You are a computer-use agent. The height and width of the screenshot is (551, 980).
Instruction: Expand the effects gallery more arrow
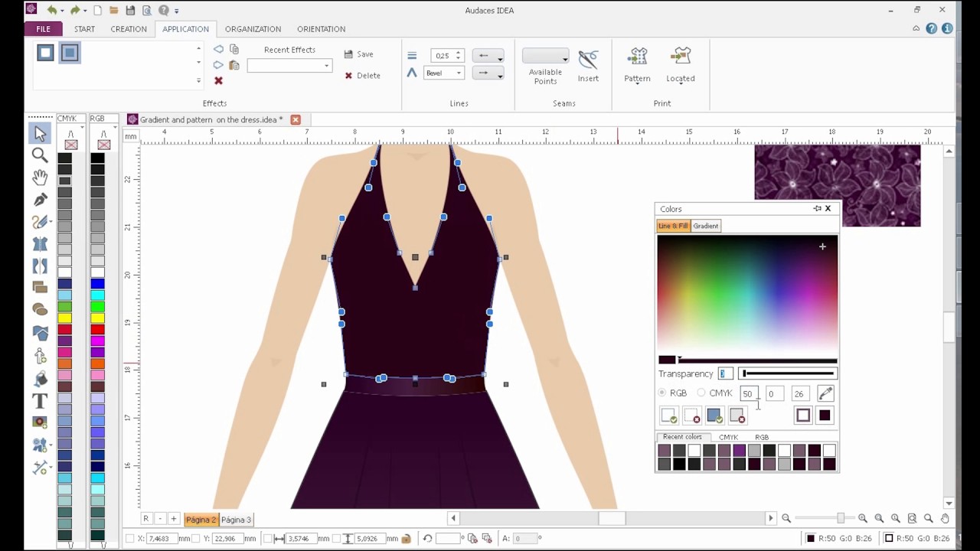(x=199, y=80)
